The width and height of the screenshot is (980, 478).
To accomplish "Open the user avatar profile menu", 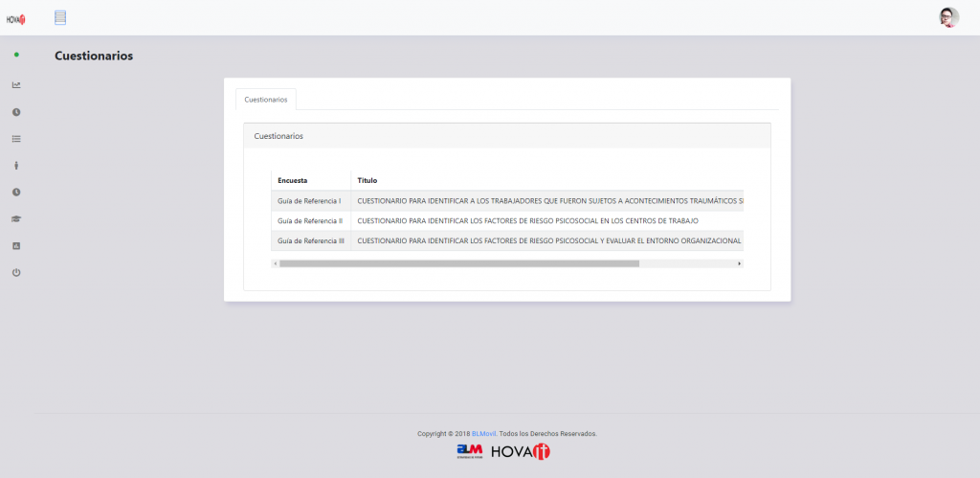I will coord(948,17).
